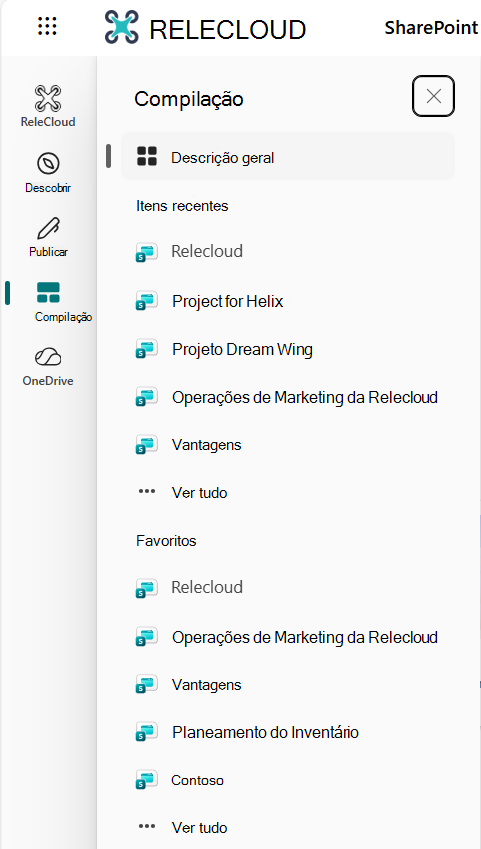Open the OneDrive cloud icon
Image resolution: width=481 pixels, height=849 pixels.
tap(48, 357)
